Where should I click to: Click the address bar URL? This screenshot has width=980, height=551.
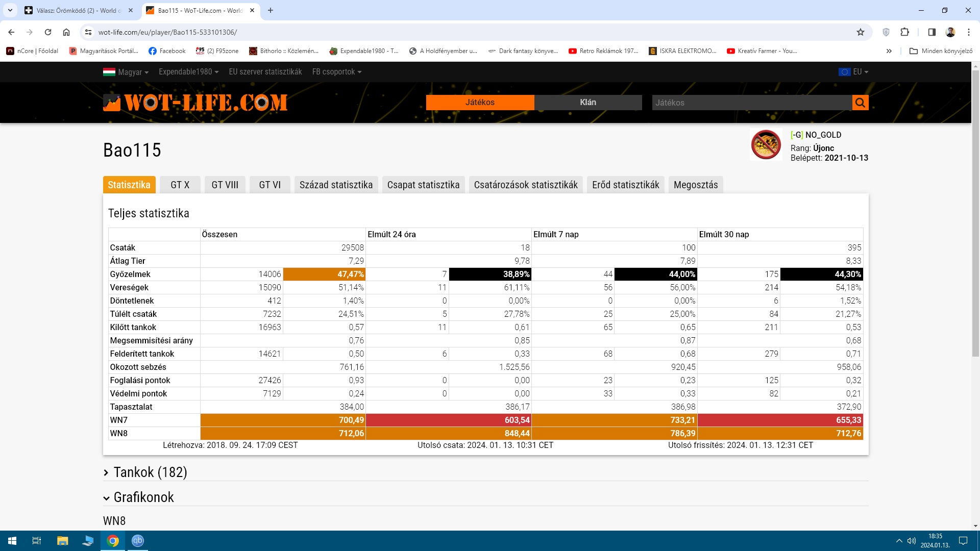(x=167, y=32)
